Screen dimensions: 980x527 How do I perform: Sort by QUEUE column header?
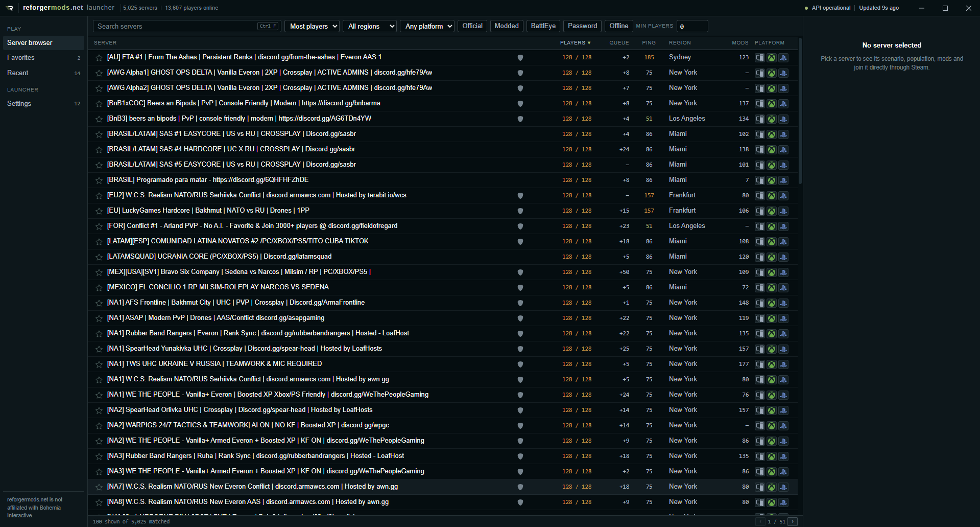(619, 43)
